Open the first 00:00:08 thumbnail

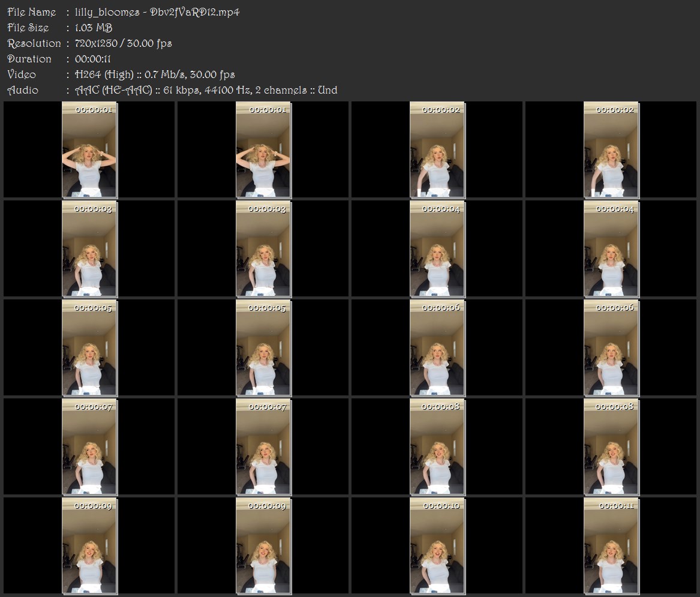click(437, 447)
